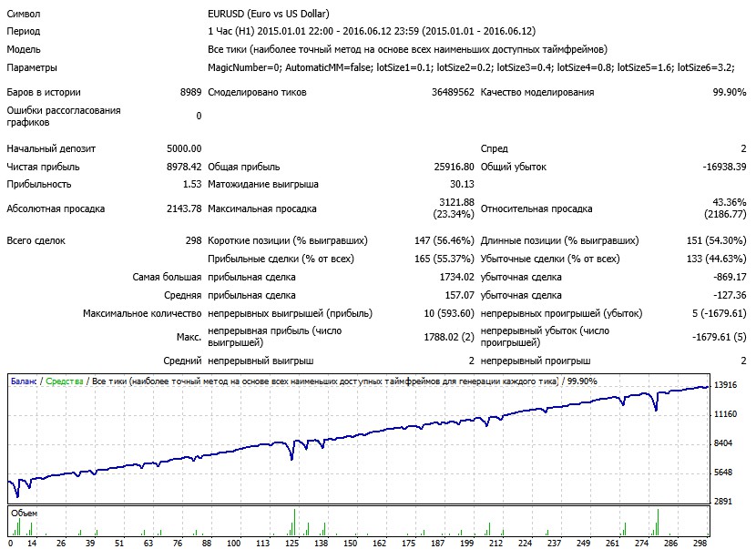Screen dimensions: 756x549
Task: Click profit trades value 165 (55.37%)
Action: tap(444, 259)
